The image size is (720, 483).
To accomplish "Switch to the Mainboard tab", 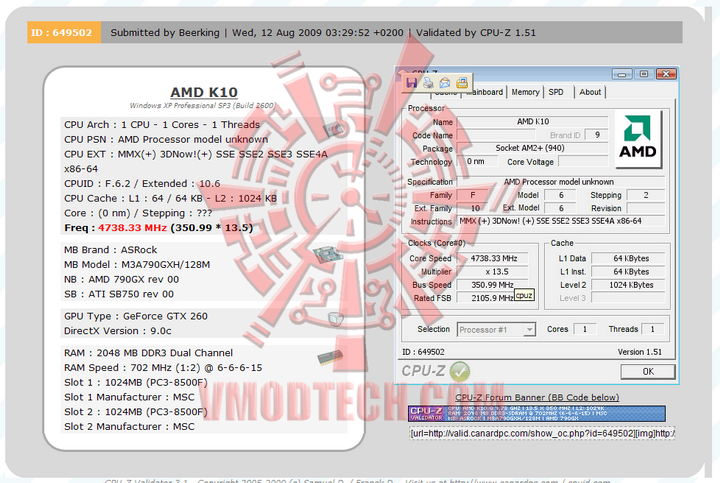I will click(484, 92).
